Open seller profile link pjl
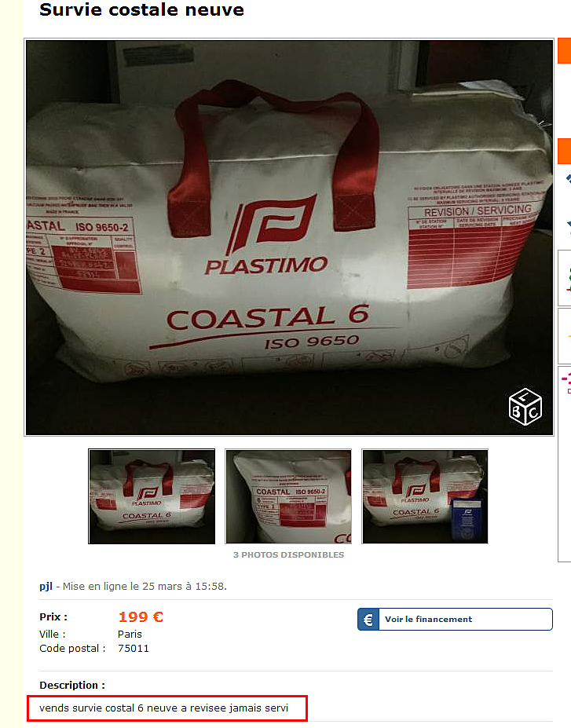Viewport: 571px width, 728px height. point(46,587)
